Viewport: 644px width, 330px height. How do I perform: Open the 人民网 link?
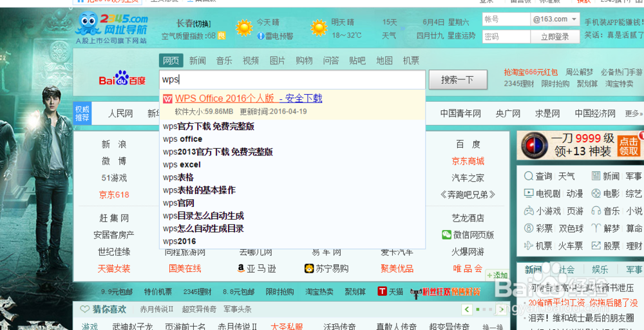pos(120,113)
